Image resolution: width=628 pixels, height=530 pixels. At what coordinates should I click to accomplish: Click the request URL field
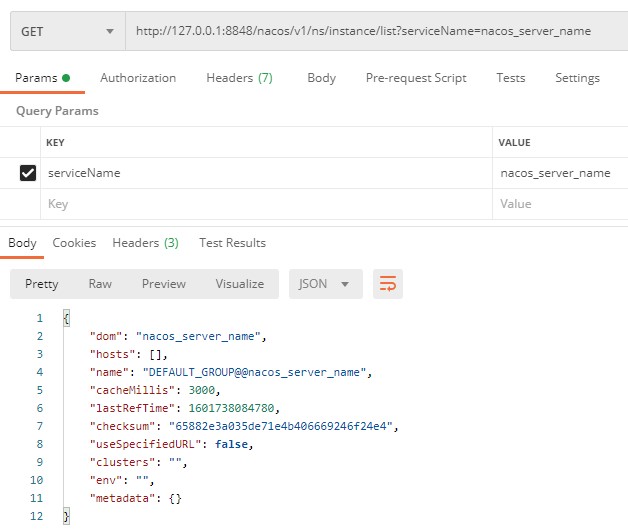pyautogui.click(x=375, y=32)
